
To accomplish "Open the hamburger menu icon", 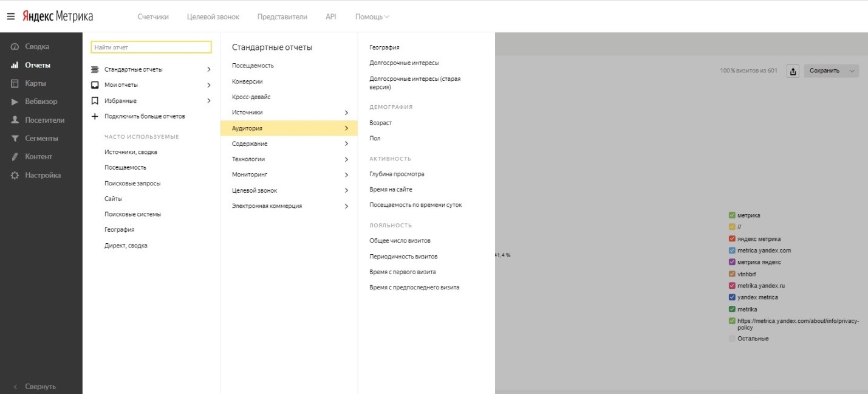I will pyautogui.click(x=11, y=16).
